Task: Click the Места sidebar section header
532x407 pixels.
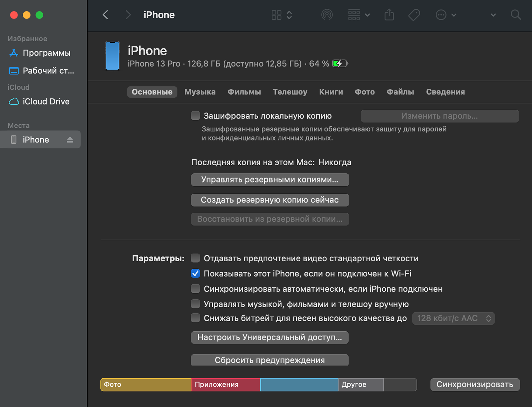Action: point(19,125)
